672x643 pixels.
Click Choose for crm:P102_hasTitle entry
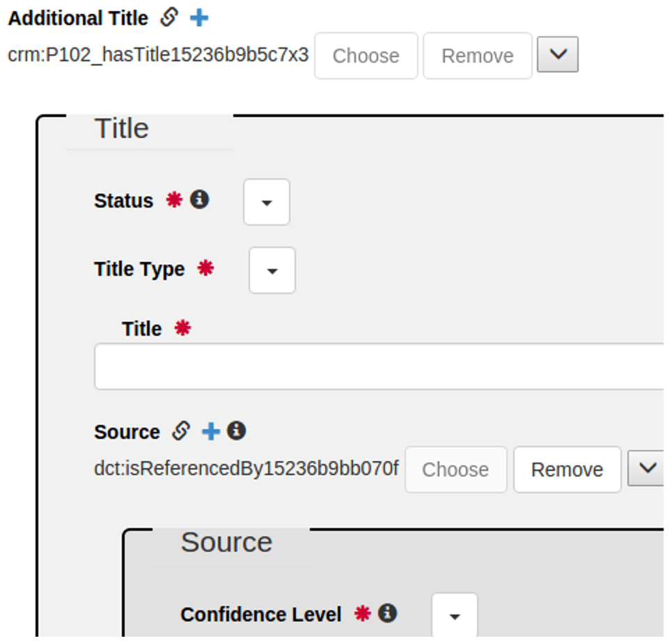tap(366, 56)
